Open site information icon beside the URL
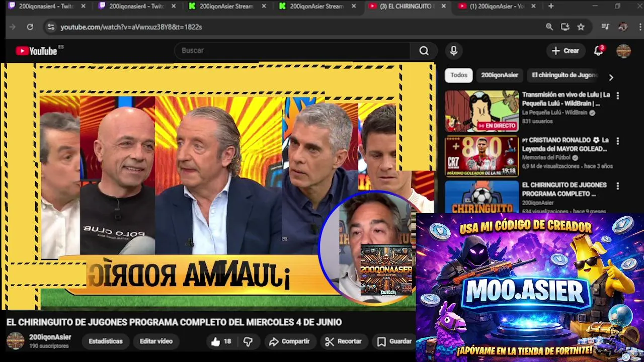 click(x=51, y=27)
